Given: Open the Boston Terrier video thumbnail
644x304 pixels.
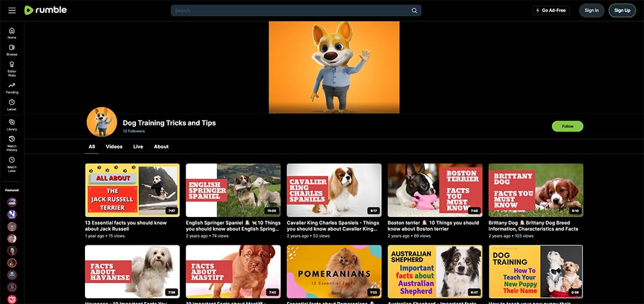Looking at the screenshot, I should point(435,190).
